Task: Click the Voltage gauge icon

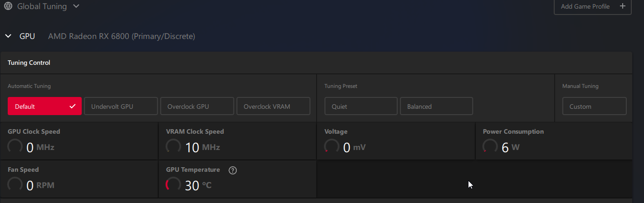Action: (x=332, y=146)
